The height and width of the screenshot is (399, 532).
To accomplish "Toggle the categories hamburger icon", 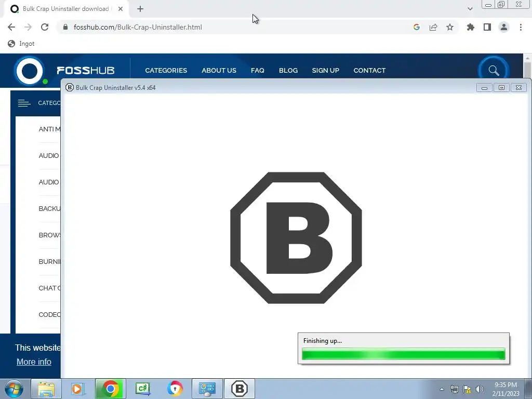I will (24, 103).
